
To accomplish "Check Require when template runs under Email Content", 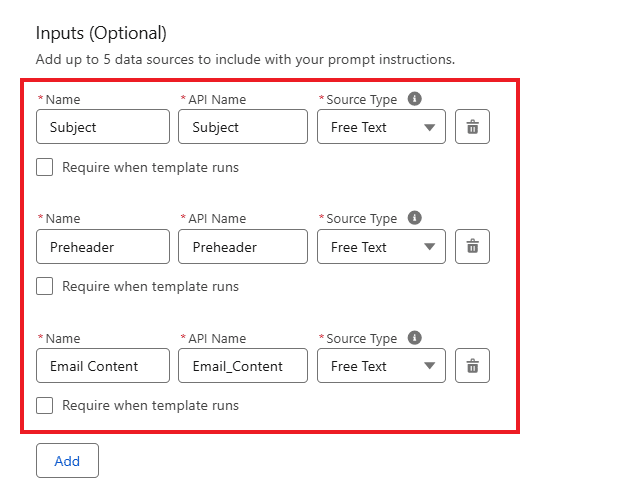I will [45, 405].
